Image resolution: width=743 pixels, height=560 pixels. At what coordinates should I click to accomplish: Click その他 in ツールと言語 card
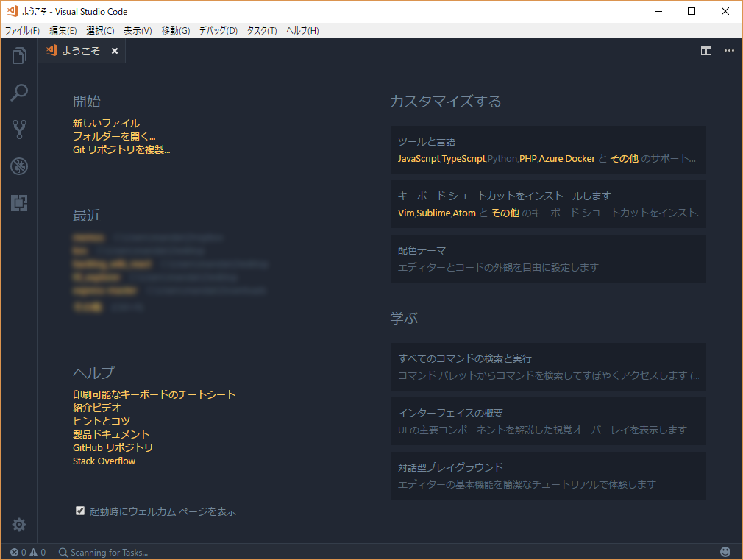[x=624, y=159]
